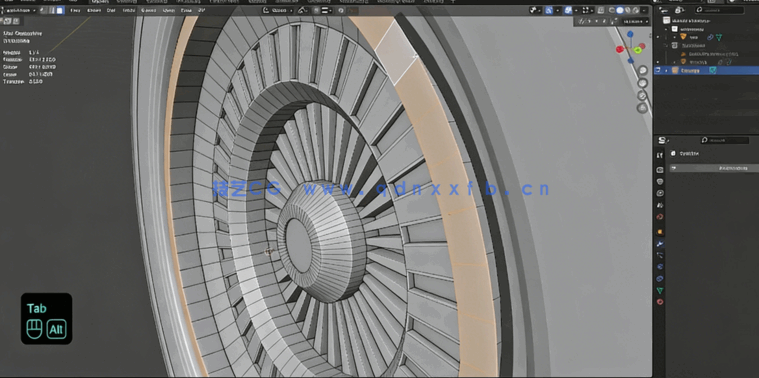Open the UV menu in viewport header
Image resolution: width=759 pixels, height=378 pixels.
(202, 10)
